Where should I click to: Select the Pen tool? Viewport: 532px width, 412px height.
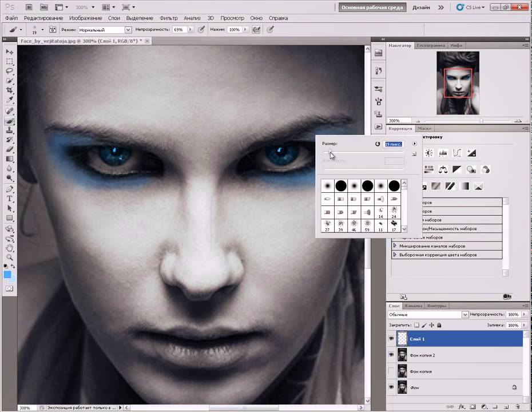coord(10,189)
